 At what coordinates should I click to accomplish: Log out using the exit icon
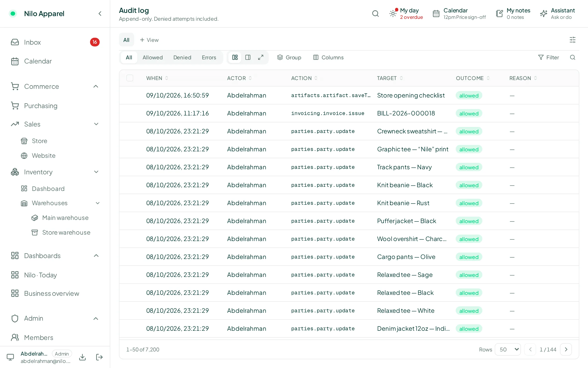[99, 357]
